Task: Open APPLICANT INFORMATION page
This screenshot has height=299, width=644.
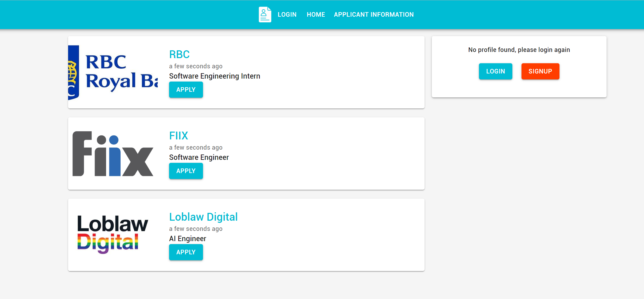Action: [374, 15]
